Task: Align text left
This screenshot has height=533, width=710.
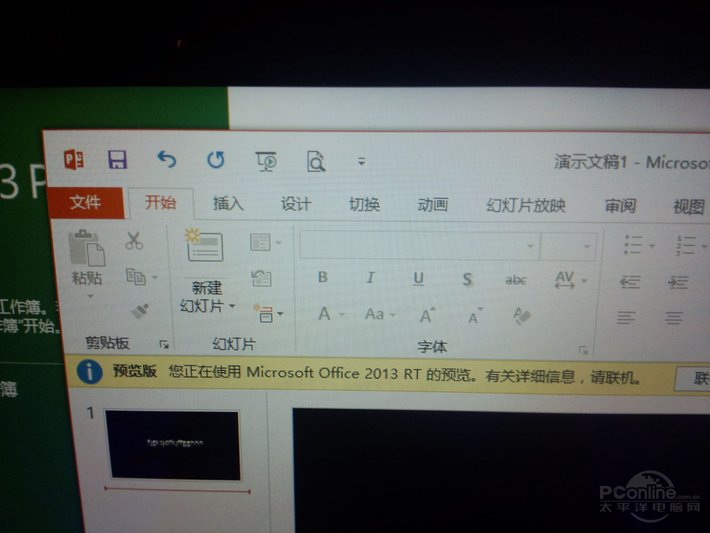Action: tap(626, 317)
